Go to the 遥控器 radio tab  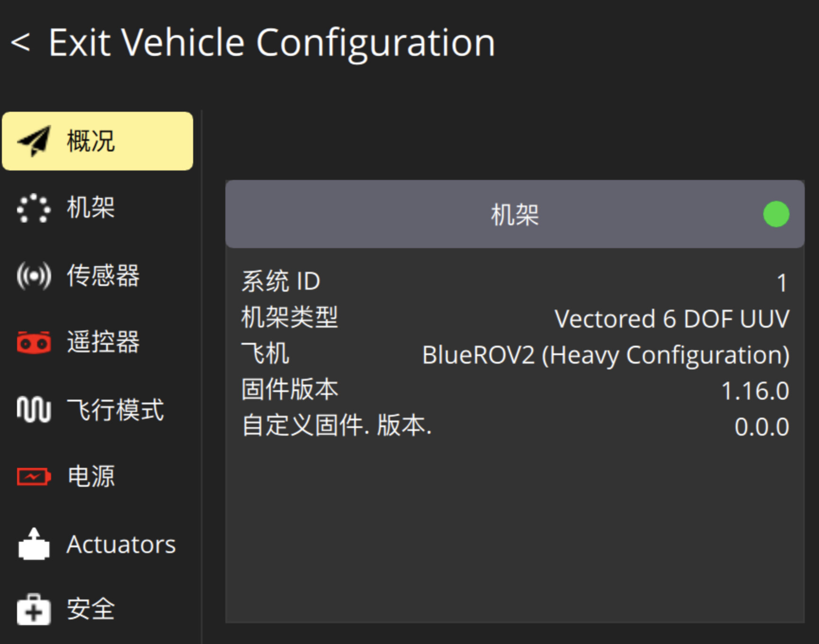(103, 342)
